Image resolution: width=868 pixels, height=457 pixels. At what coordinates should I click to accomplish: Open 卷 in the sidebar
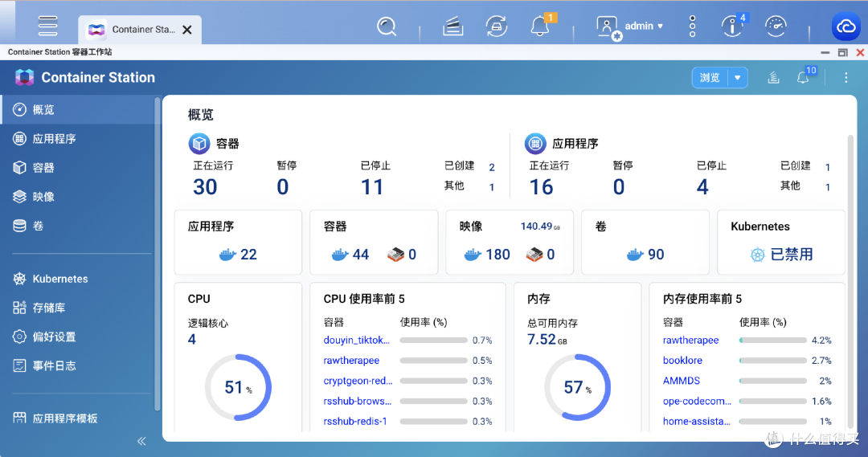(77, 226)
